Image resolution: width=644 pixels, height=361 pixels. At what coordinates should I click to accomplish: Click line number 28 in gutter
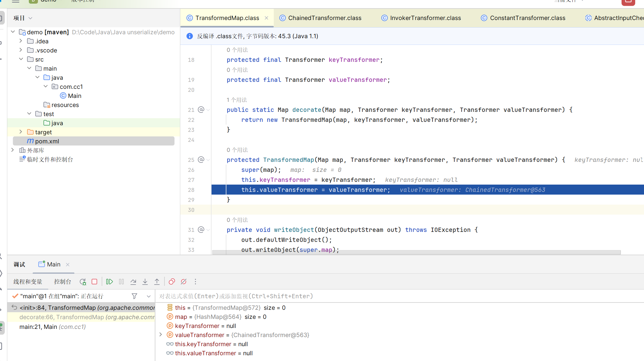(x=191, y=190)
